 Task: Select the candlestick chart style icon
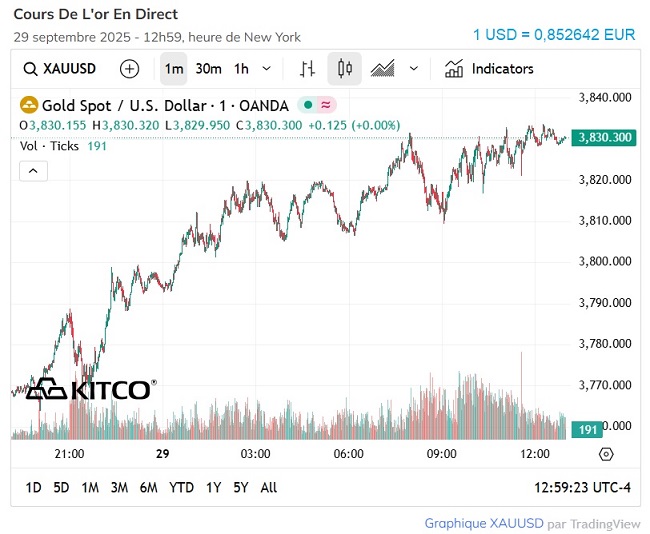click(x=345, y=69)
